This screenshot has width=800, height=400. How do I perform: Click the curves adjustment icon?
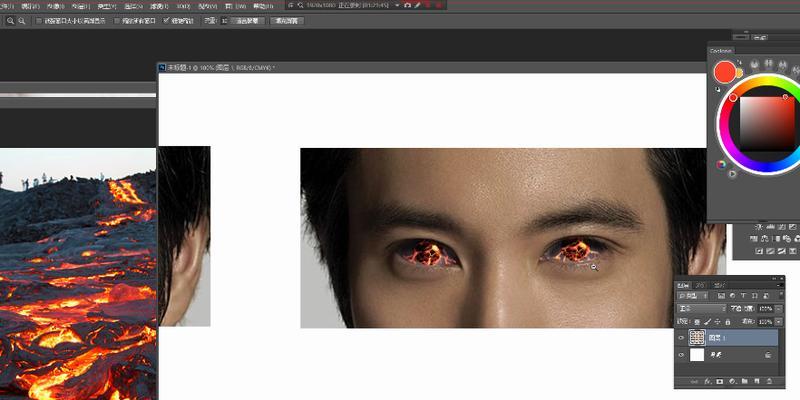(x=781, y=227)
